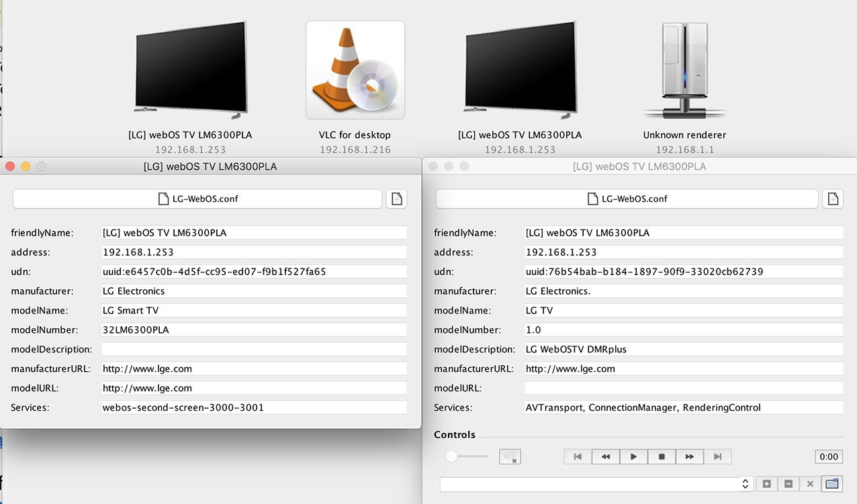Click the Services value webos-second-screen-3000-3001
This screenshot has height=504, width=857.
pos(254,407)
